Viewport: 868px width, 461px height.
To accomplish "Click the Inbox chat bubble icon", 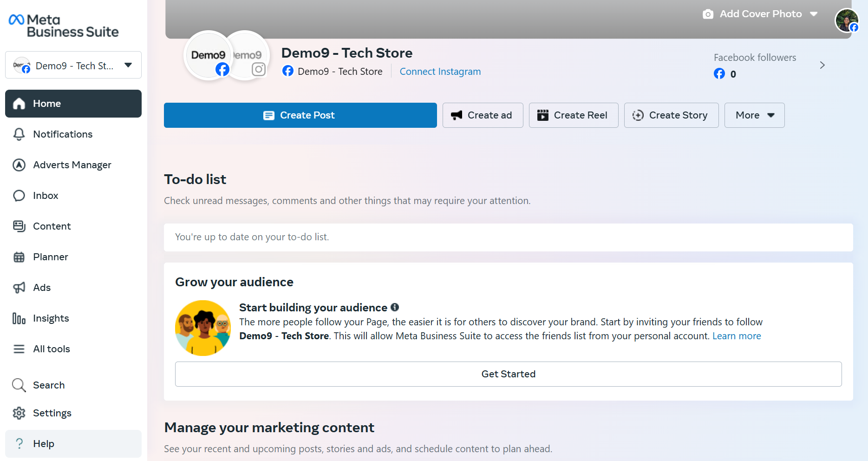I will click(19, 196).
